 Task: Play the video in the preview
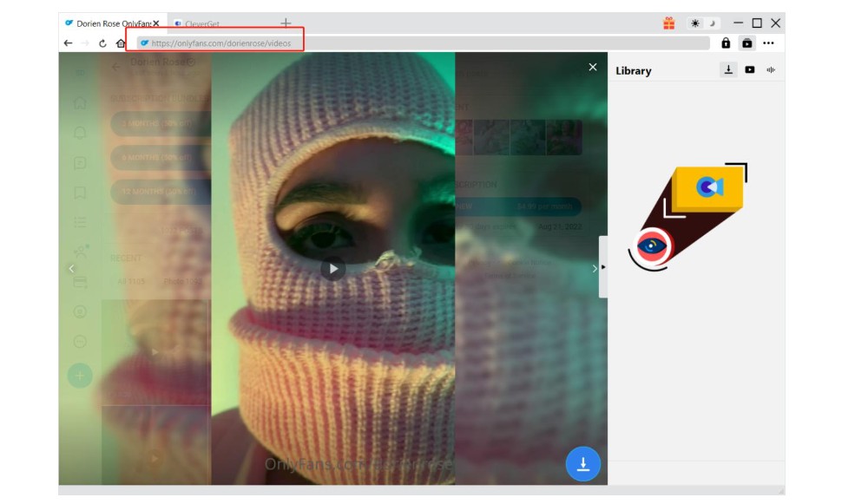[x=333, y=269]
